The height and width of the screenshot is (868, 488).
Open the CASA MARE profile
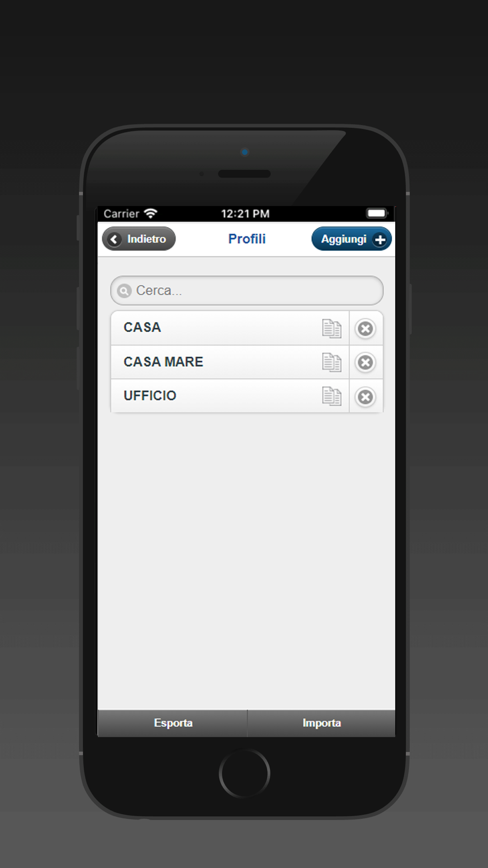[230, 362]
